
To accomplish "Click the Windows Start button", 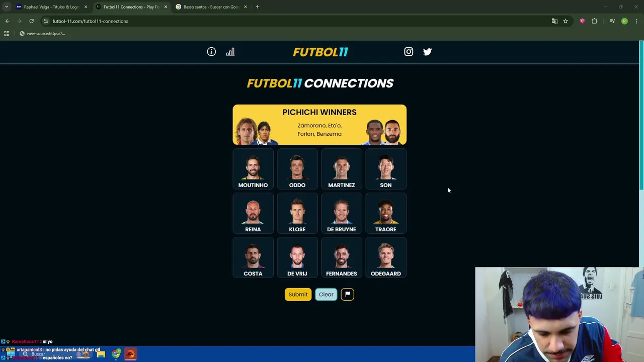I will [x=10, y=353].
